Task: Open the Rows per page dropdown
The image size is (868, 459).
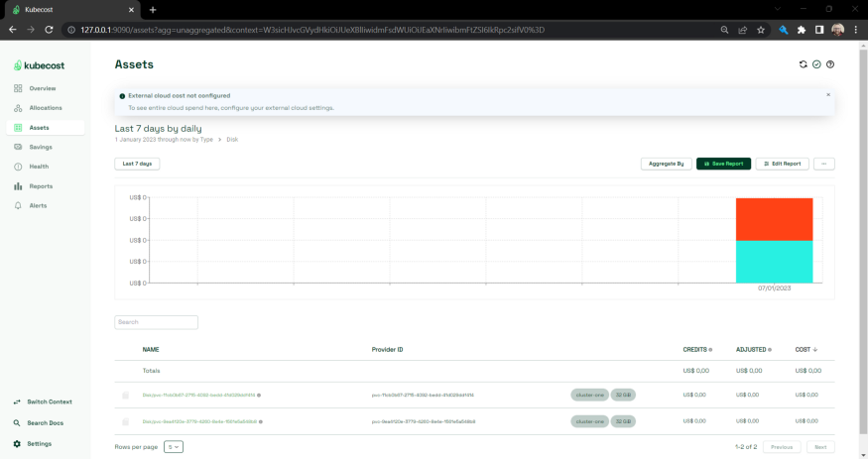Action: [174, 447]
